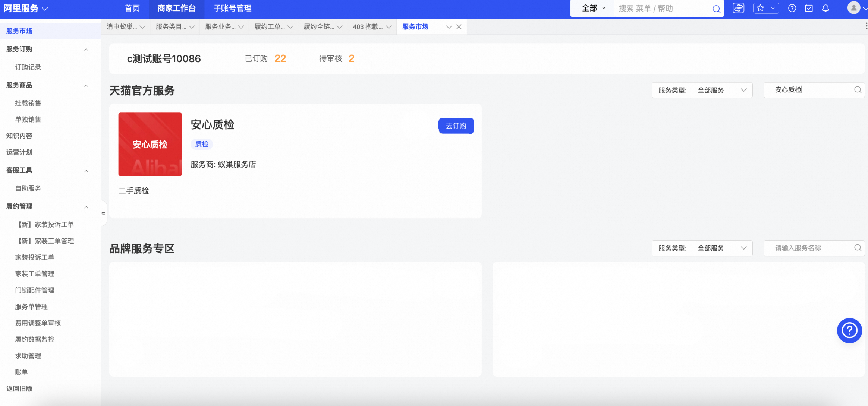Close the 服务市场 tab
This screenshot has width=868, height=406.
click(459, 27)
